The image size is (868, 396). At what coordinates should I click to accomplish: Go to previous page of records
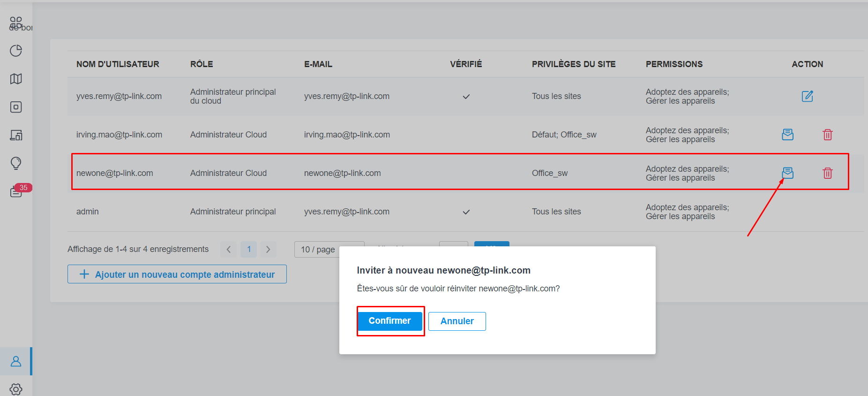229,249
